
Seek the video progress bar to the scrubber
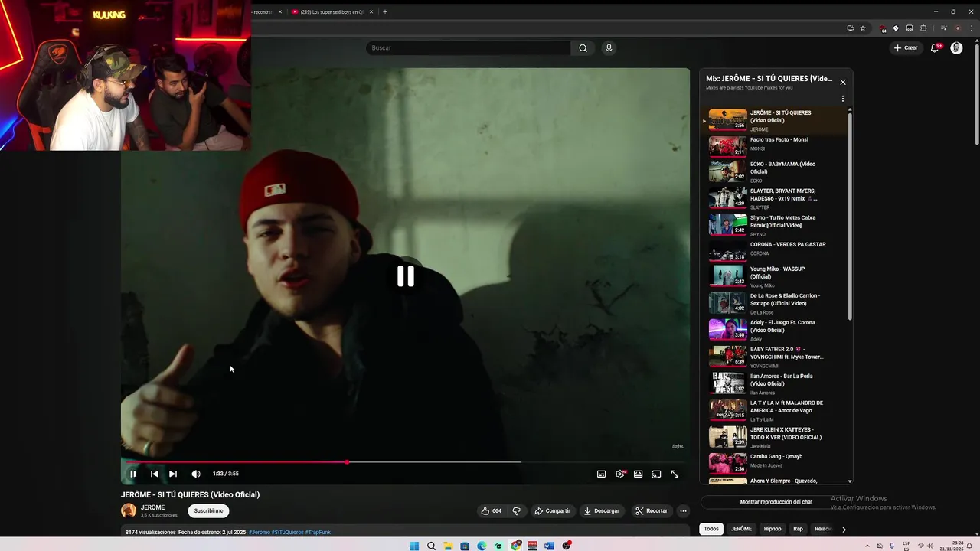347,462
